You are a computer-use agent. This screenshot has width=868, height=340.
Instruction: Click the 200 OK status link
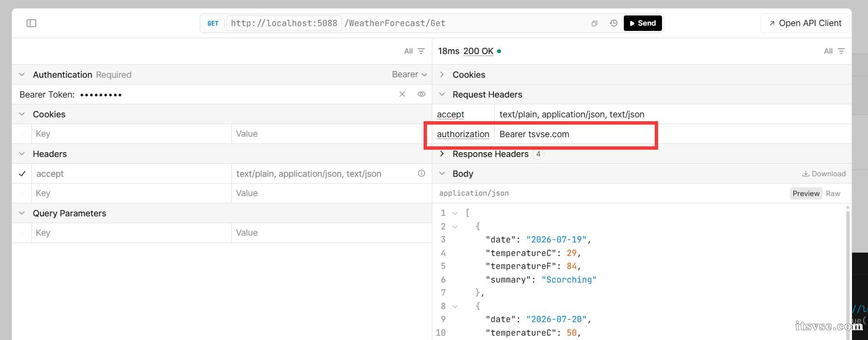pos(478,51)
